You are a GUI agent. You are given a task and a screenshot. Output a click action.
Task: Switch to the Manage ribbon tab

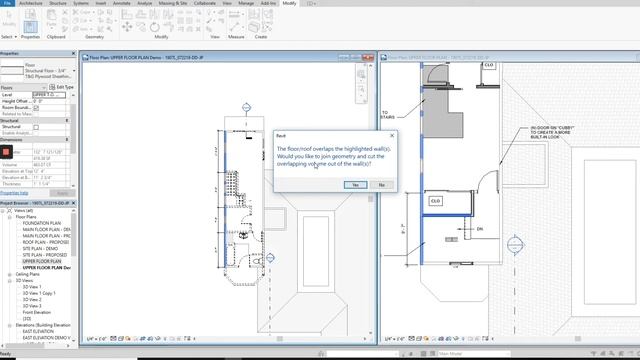point(246,3)
